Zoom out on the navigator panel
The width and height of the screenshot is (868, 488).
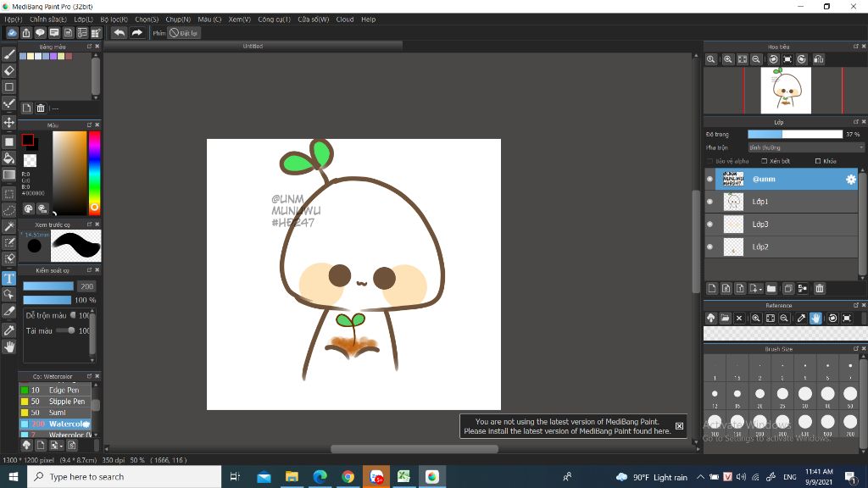point(756,59)
